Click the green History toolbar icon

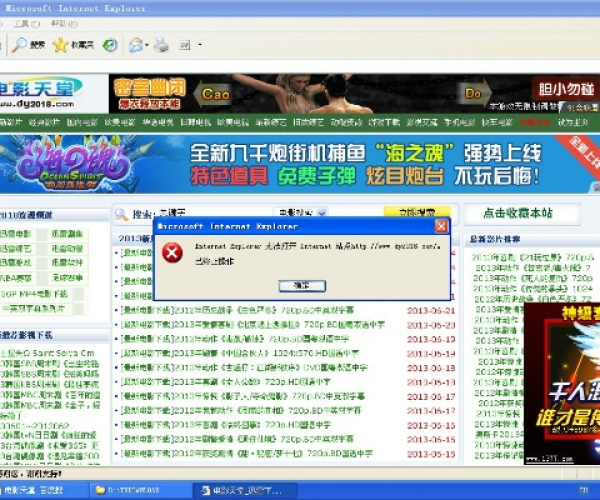point(110,45)
